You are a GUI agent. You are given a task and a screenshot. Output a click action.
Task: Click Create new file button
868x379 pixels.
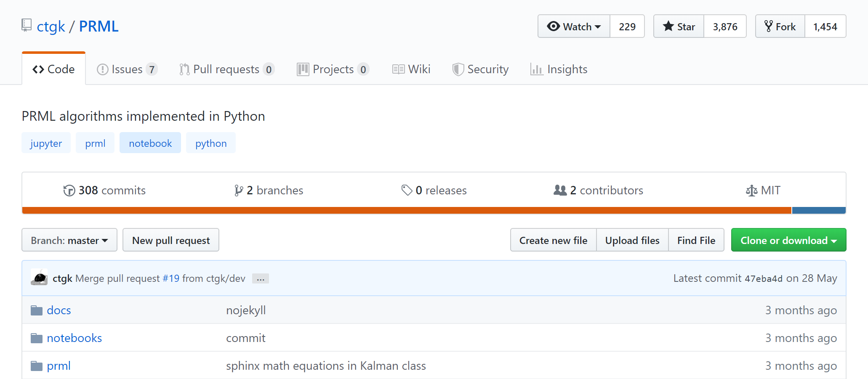tap(553, 240)
